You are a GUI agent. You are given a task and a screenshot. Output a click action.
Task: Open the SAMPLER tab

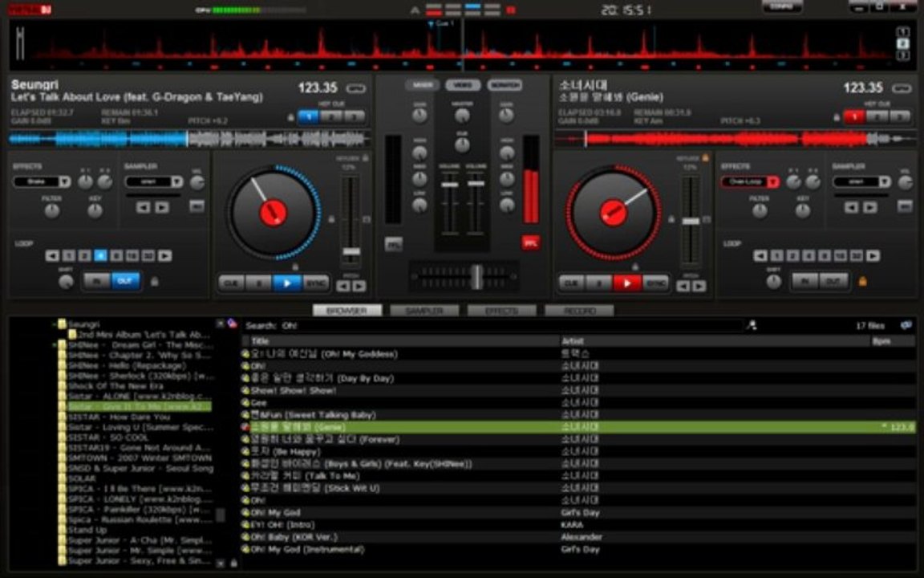(x=424, y=310)
